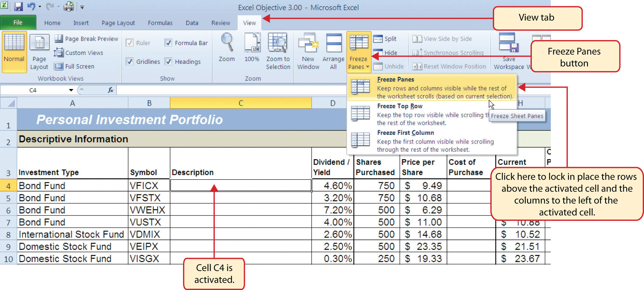
Task: Open the Zoom magnifier dialog
Action: click(x=227, y=47)
